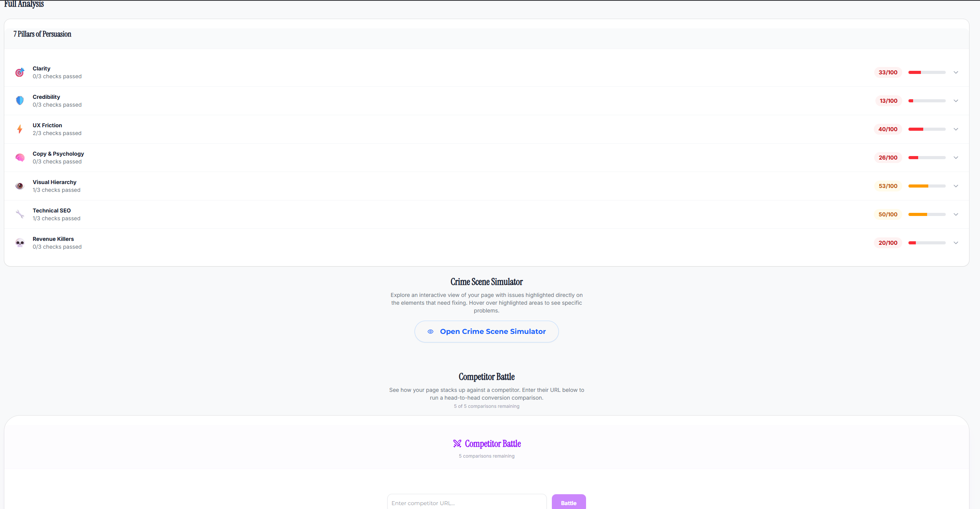This screenshot has width=980, height=509.
Task: Click the Technical SEO progress bar
Action: click(x=927, y=214)
